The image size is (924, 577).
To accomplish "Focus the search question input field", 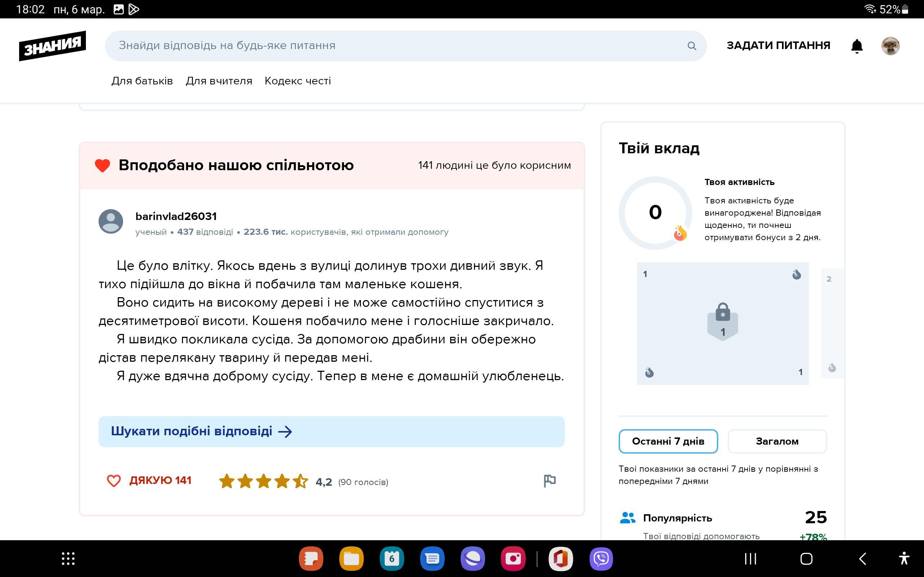I will [397, 46].
